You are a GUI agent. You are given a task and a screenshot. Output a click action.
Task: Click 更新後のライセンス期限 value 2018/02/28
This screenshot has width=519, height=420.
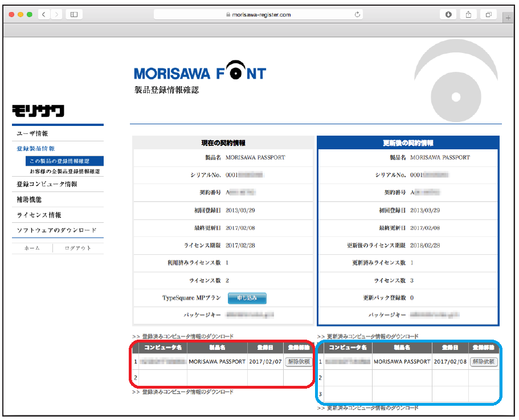[x=425, y=245]
